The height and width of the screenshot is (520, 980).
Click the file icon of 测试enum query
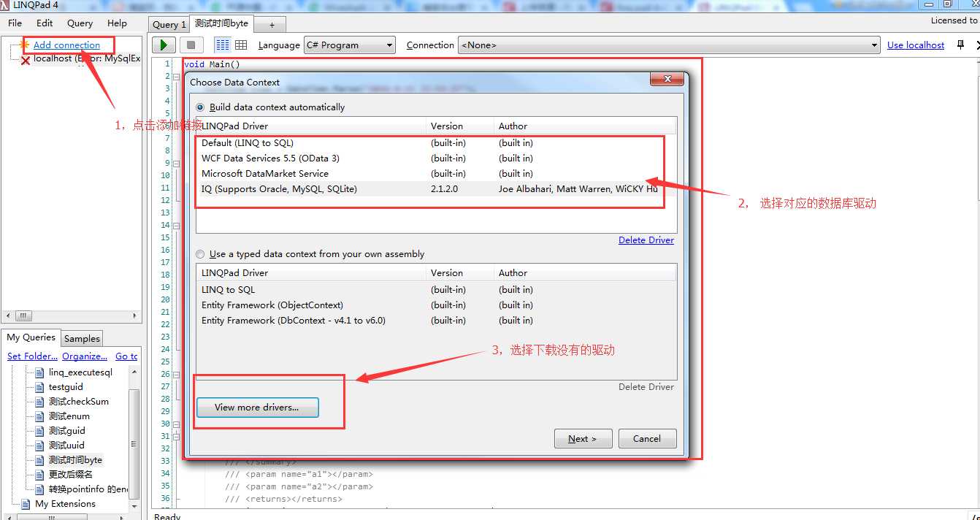point(40,416)
